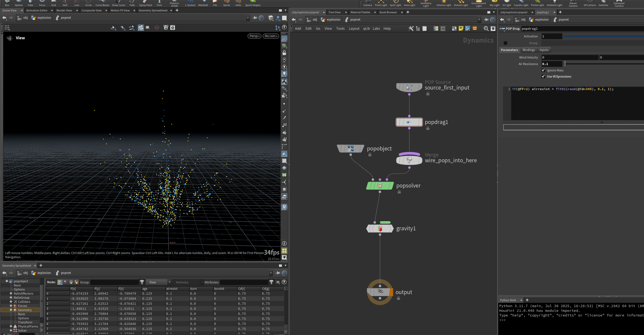Click the Sticky Note icon in network toolbar
The height and width of the screenshot is (335, 644).
461,28
